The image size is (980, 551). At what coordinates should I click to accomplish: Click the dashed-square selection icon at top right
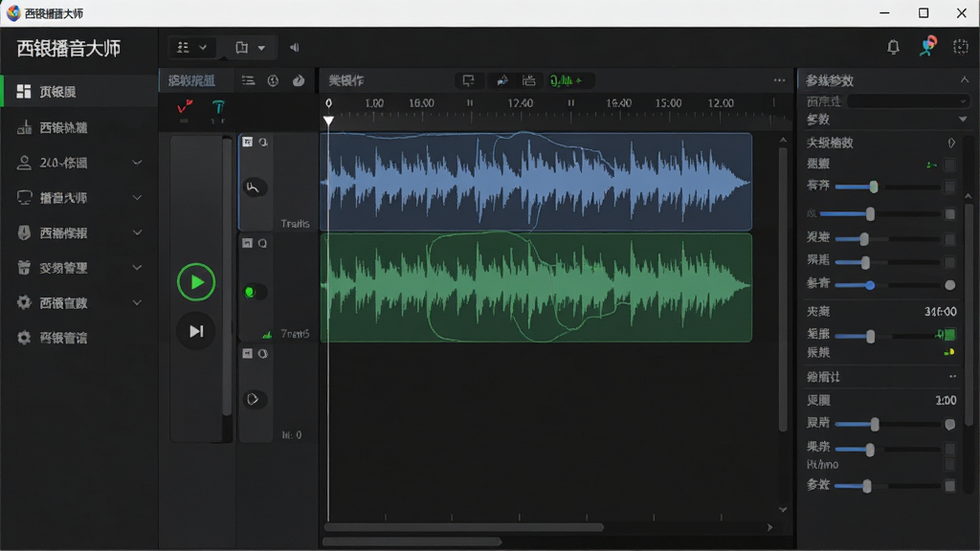pos(960,47)
